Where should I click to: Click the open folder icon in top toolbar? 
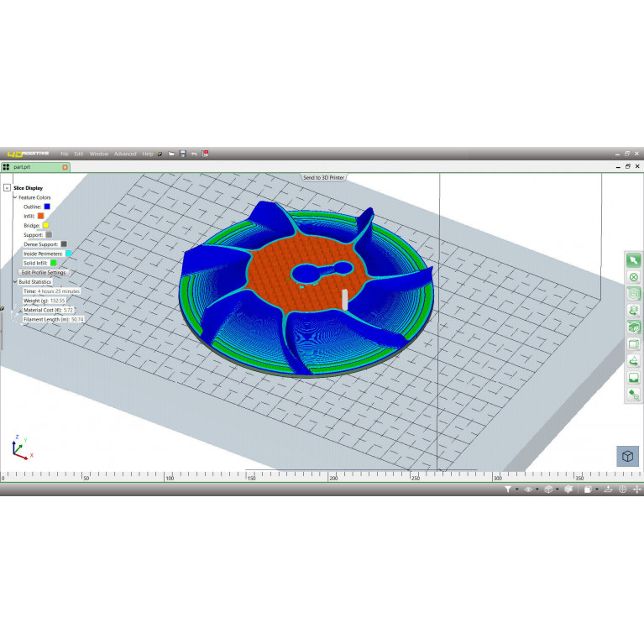pyautogui.click(x=171, y=154)
